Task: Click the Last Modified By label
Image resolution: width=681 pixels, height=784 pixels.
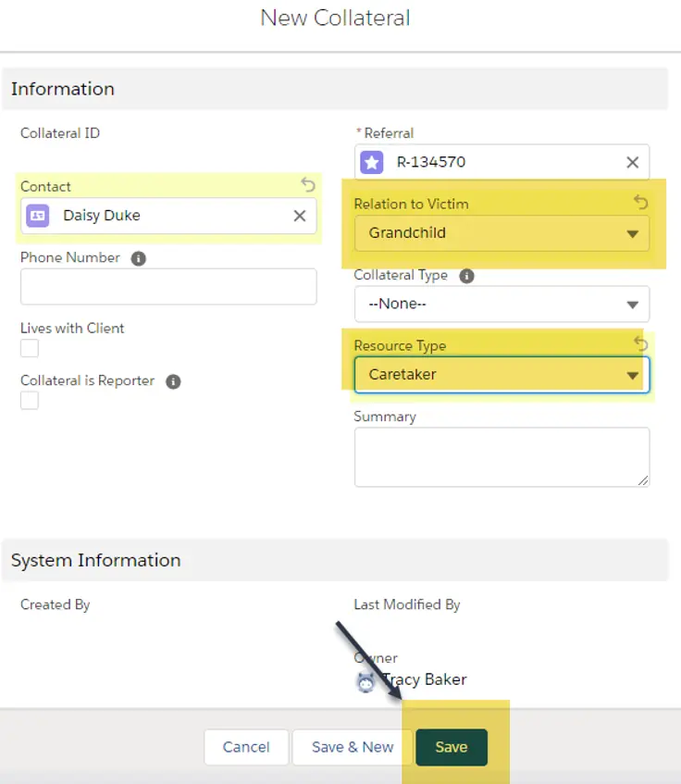Action: 407,604
